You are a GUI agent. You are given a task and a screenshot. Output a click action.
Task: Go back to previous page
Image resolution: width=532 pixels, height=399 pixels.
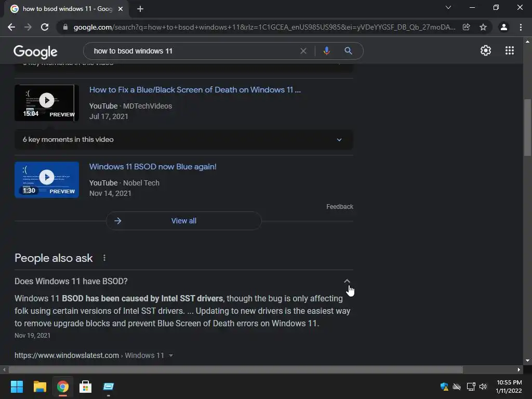[11, 27]
